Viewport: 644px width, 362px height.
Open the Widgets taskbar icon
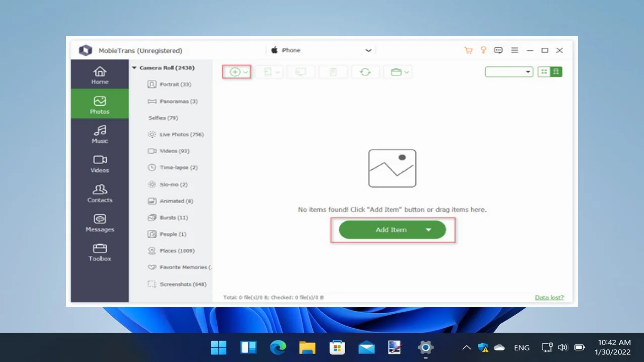[x=249, y=347]
